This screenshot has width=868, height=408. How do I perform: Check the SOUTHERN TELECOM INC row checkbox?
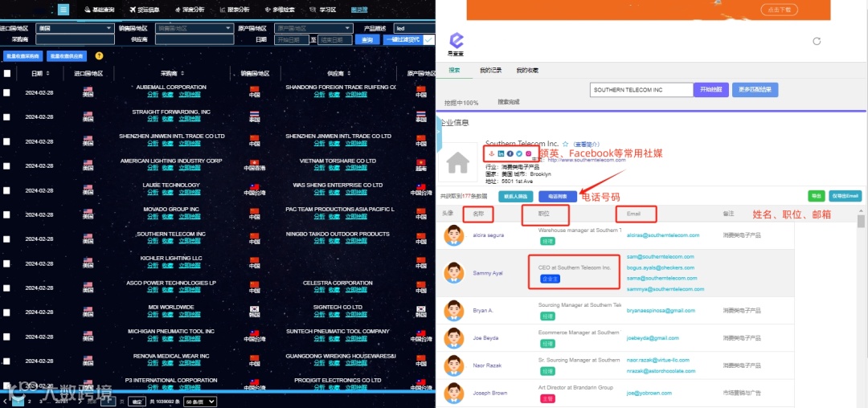[x=6, y=239]
